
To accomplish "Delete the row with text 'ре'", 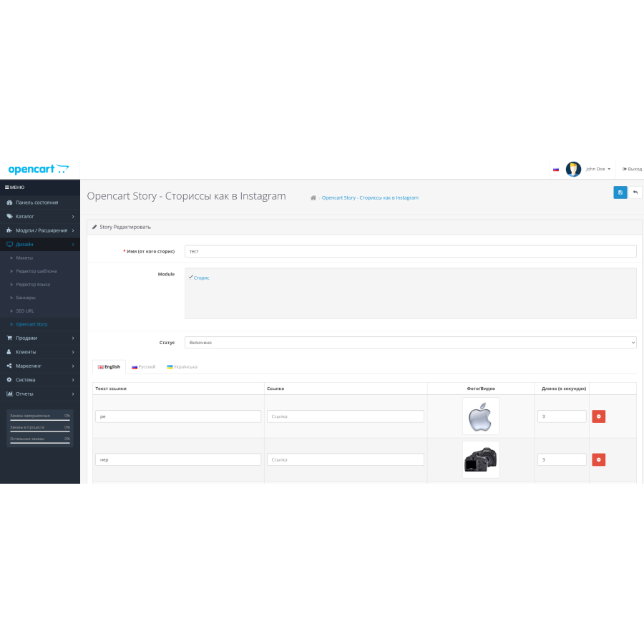I will [598, 416].
